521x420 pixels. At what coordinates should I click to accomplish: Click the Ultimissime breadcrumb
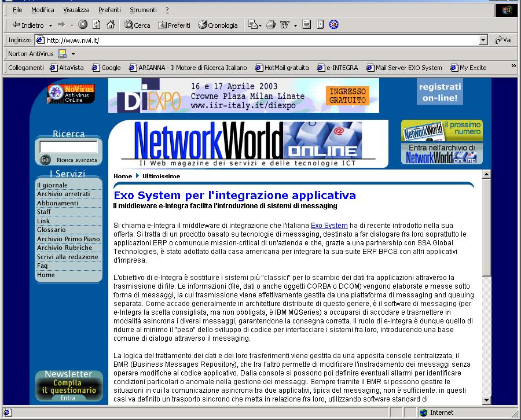[x=161, y=176]
